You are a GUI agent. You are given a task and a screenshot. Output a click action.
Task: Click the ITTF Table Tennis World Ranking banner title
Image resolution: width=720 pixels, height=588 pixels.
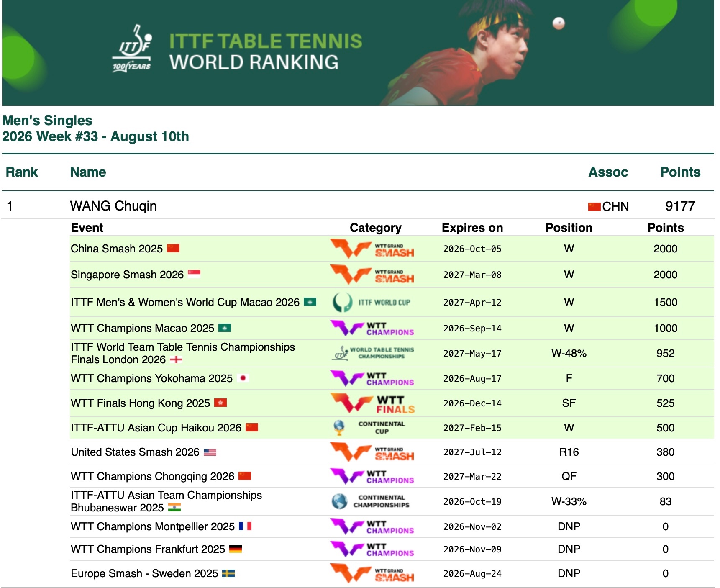[265, 51]
